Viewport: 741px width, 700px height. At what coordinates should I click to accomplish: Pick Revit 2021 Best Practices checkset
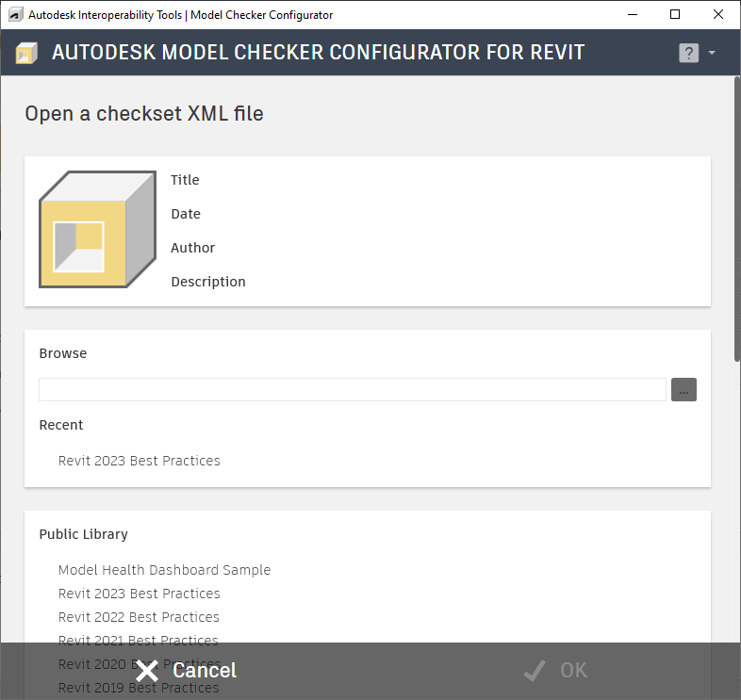point(139,640)
